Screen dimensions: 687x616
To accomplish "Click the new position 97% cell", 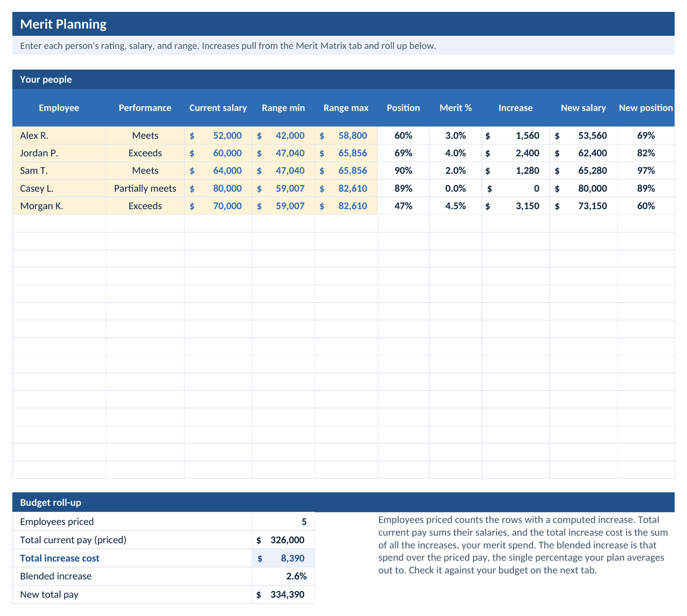I will pos(646,171).
